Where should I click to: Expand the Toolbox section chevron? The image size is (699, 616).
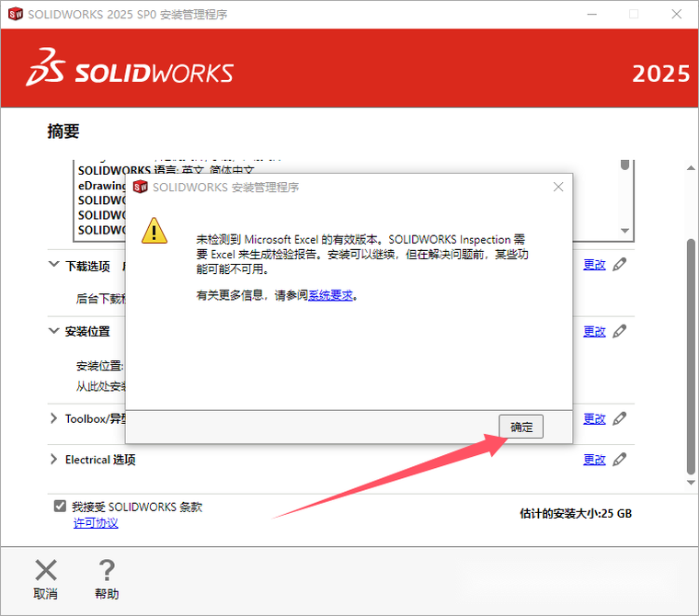[x=53, y=418]
